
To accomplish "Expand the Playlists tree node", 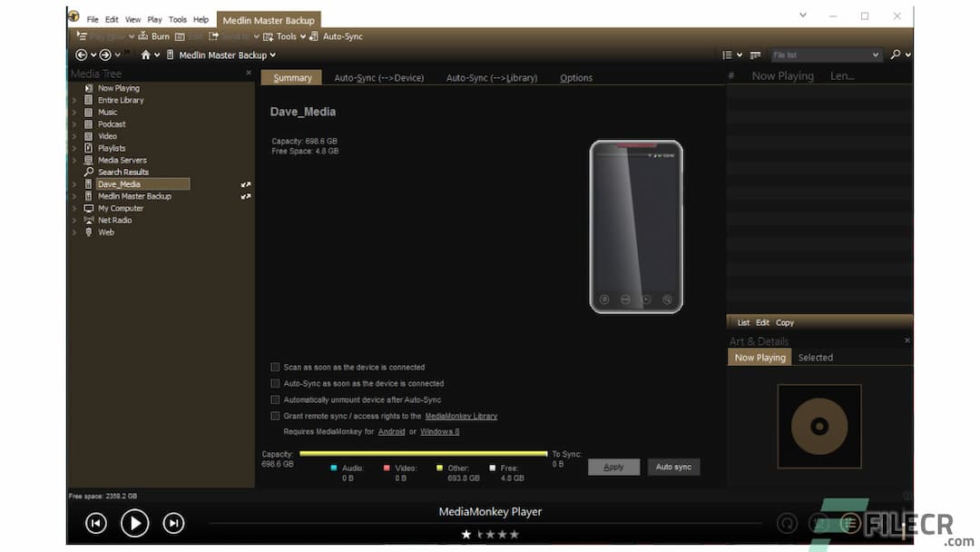I will pos(74,148).
